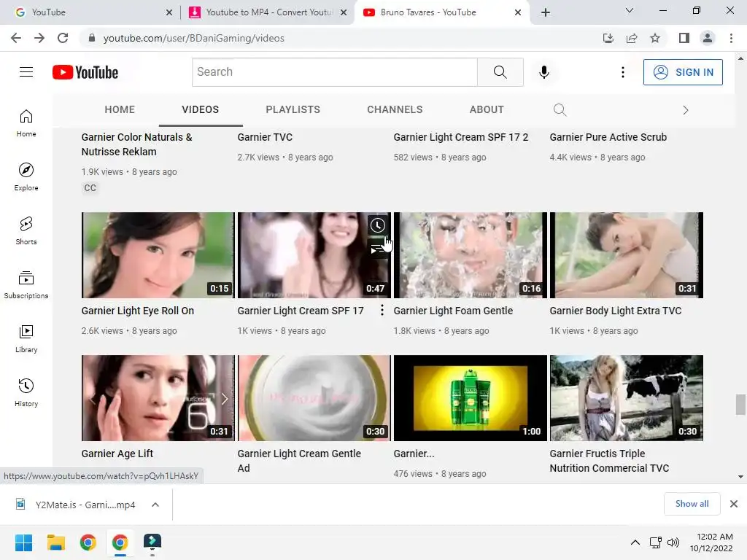This screenshot has height=560, width=747.
Task: Click browser back arrow
Action: [x=16, y=38]
